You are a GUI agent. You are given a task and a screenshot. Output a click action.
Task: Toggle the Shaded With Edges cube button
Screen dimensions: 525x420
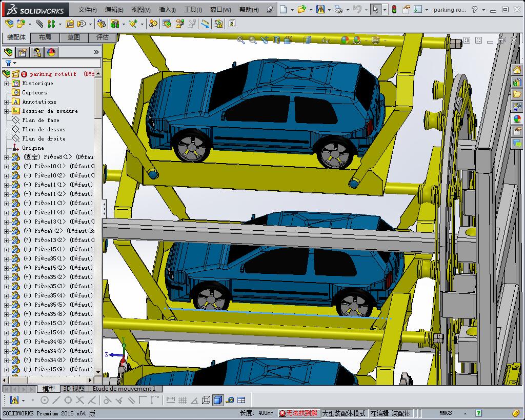click(217, 400)
